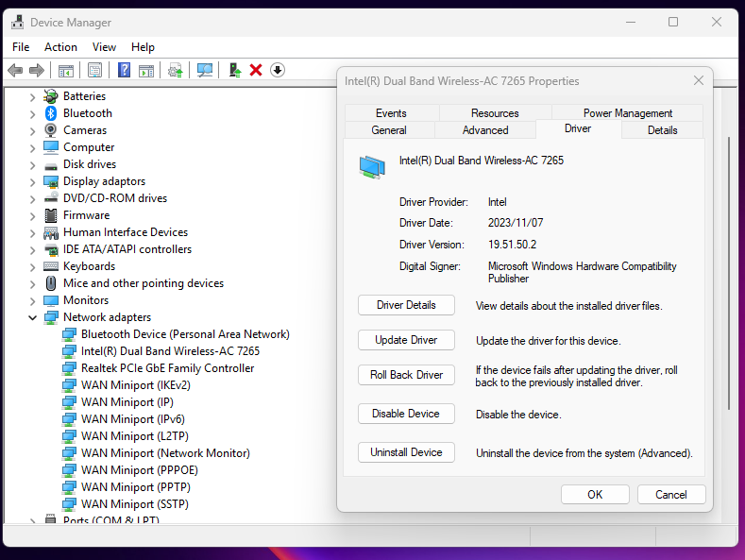Expand the Keyboards node
This screenshot has width=745, height=560.
[32, 266]
